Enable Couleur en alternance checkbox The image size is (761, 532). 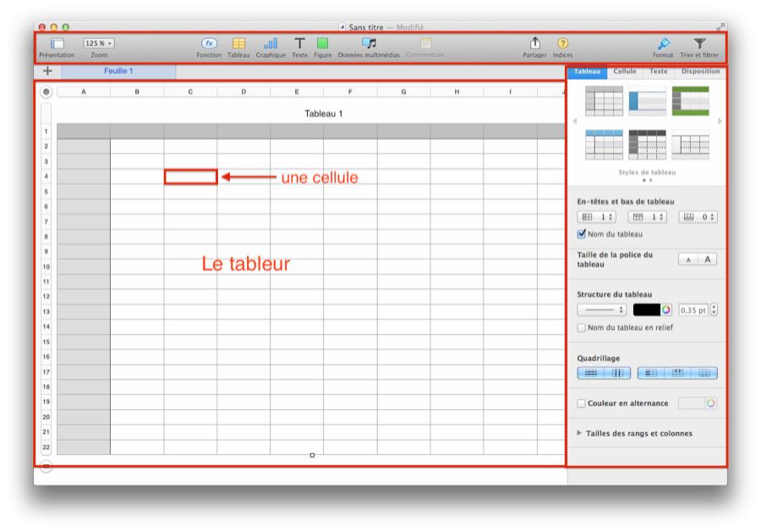pos(582,403)
